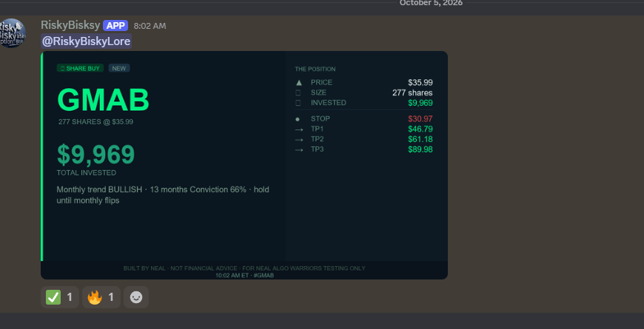644x329 pixels.
Task: Click the large $9,969 invested amount
Action: pos(95,155)
